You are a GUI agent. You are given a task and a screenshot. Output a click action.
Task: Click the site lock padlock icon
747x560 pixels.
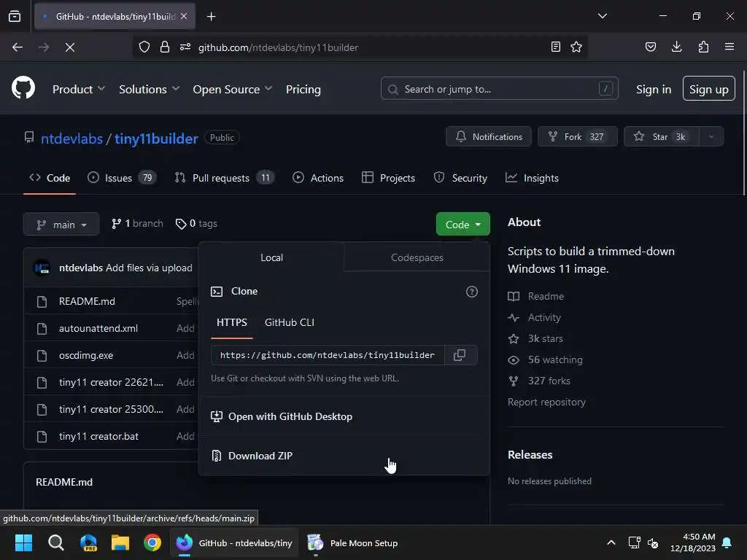pyautogui.click(x=164, y=47)
